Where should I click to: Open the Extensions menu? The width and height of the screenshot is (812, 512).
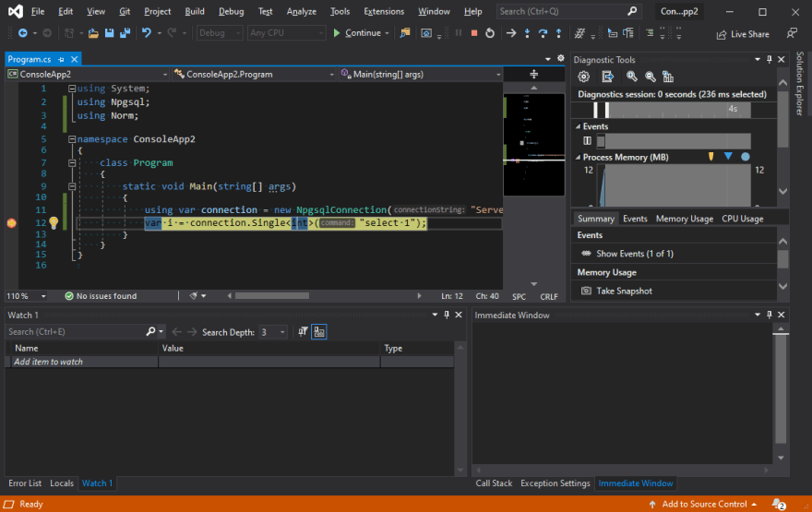384,11
